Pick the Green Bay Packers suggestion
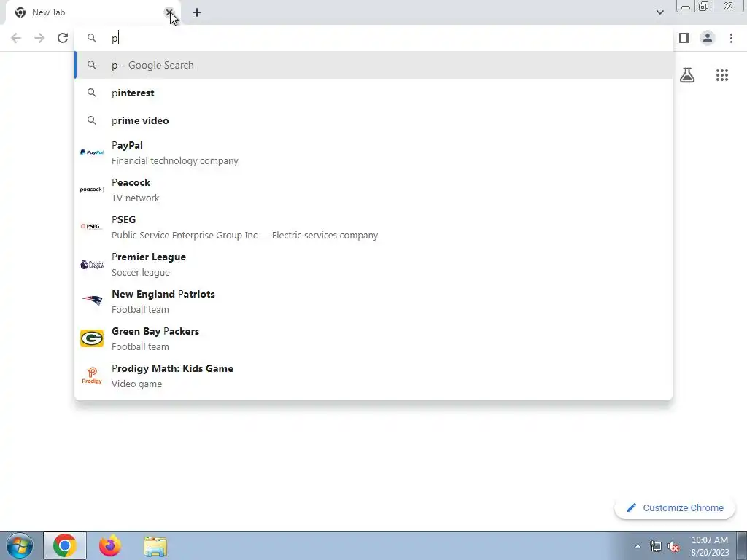This screenshot has height=560, width=747. 373,338
